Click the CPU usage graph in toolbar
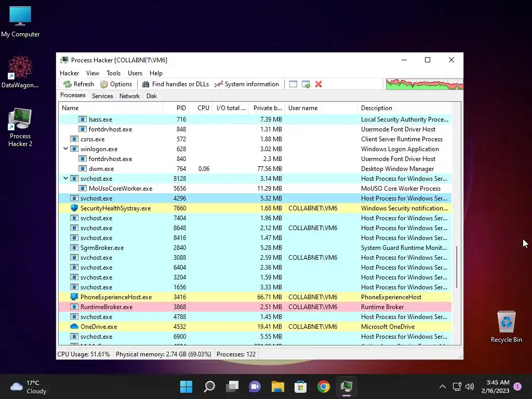Screen dimensions: 532x399 point(424,84)
